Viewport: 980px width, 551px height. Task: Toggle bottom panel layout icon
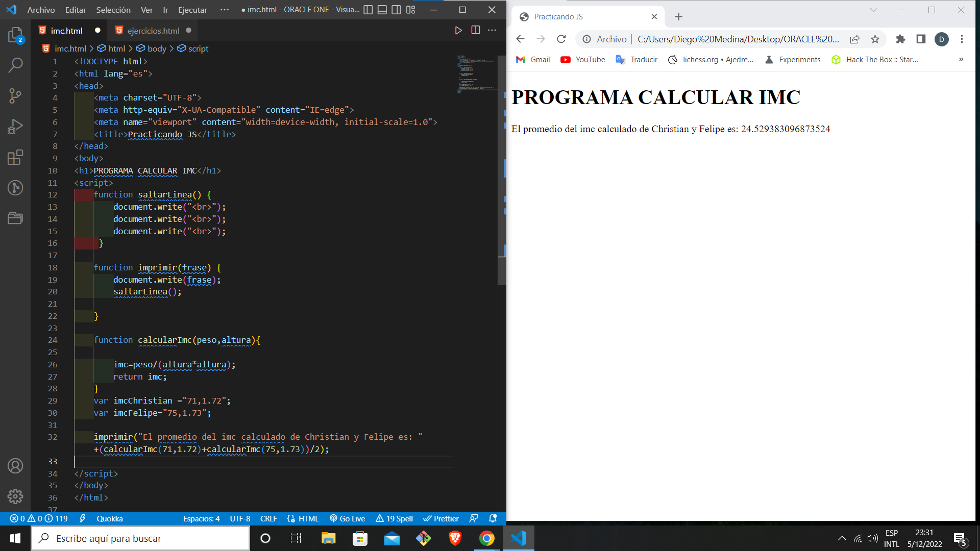[x=382, y=10]
